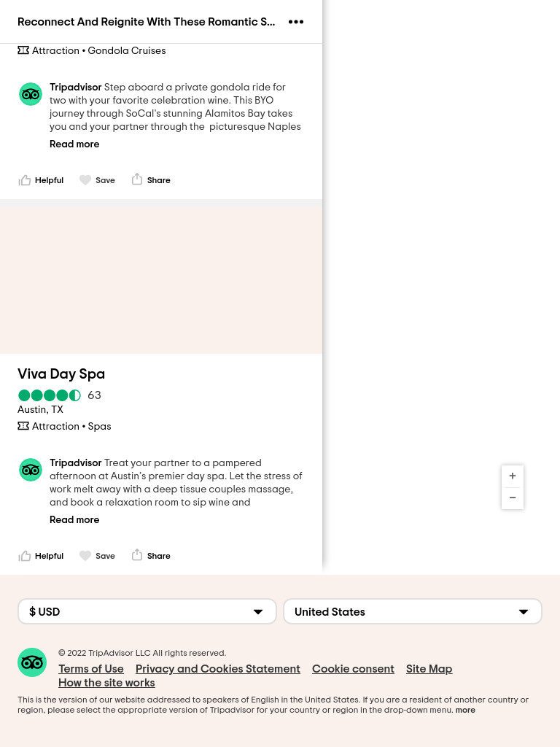The image size is (560, 747).
Task: Share the Viva Day Spa listing
Action: (x=151, y=556)
